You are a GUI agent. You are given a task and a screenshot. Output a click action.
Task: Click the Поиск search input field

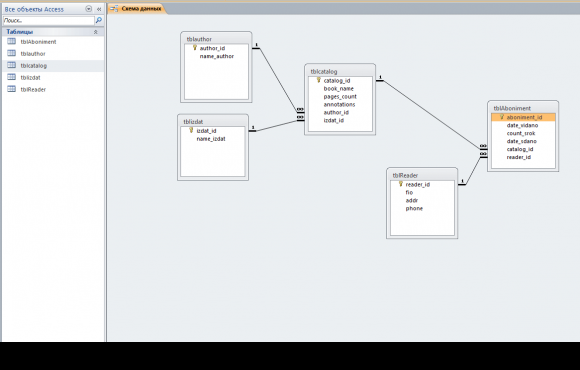point(49,20)
